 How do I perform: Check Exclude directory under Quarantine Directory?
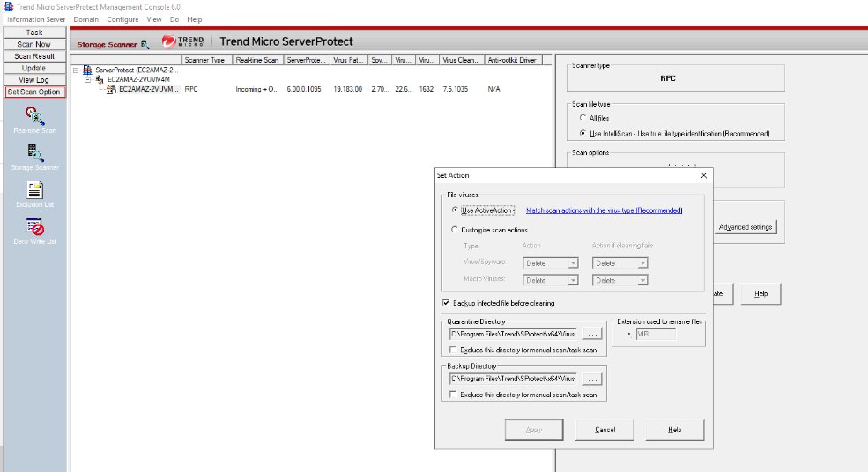(x=453, y=350)
